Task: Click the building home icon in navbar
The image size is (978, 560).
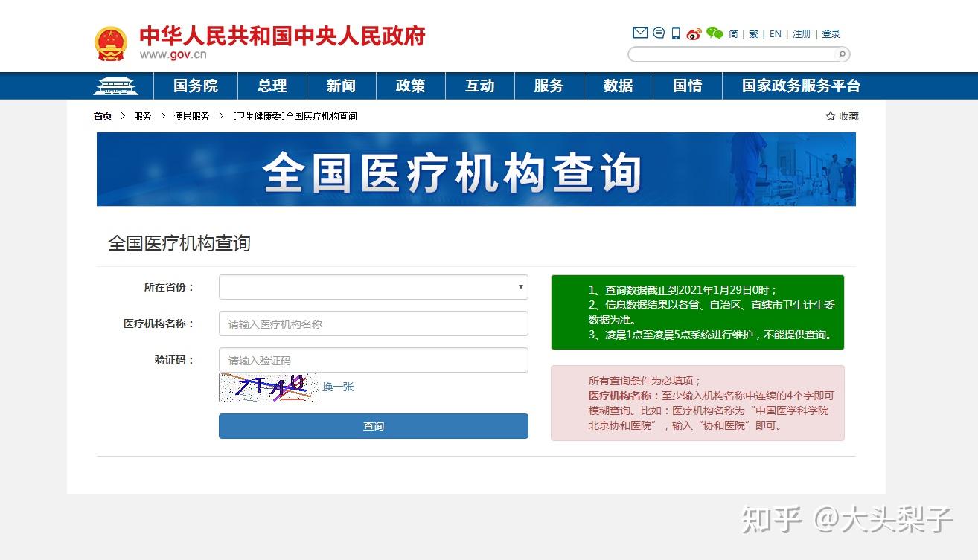Action: coord(115,86)
